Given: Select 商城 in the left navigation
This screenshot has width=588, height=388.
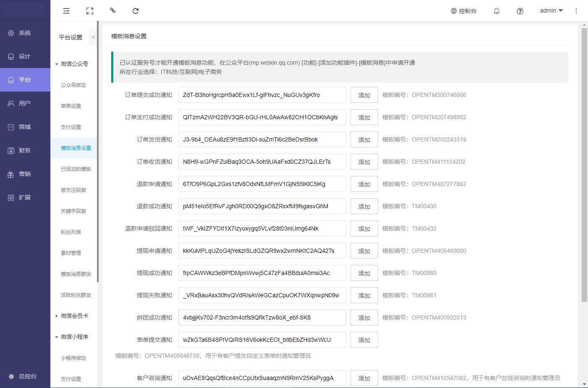Looking at the screenshot, I should click(x=25, y=127).
